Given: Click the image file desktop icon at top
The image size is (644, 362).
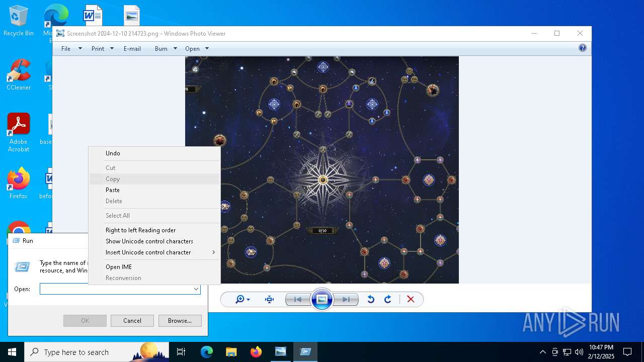Looking at the screenshot, I should [x=131, y=15].
